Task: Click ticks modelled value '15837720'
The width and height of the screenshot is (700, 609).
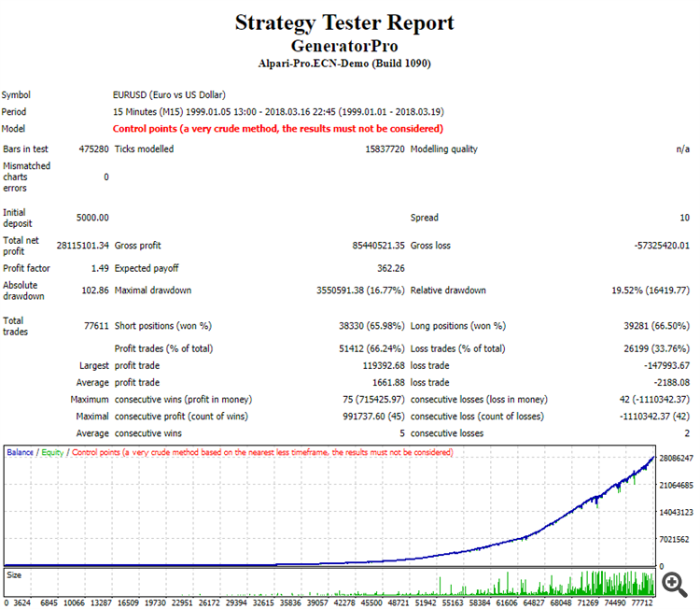Action: [x=385, y=149]
